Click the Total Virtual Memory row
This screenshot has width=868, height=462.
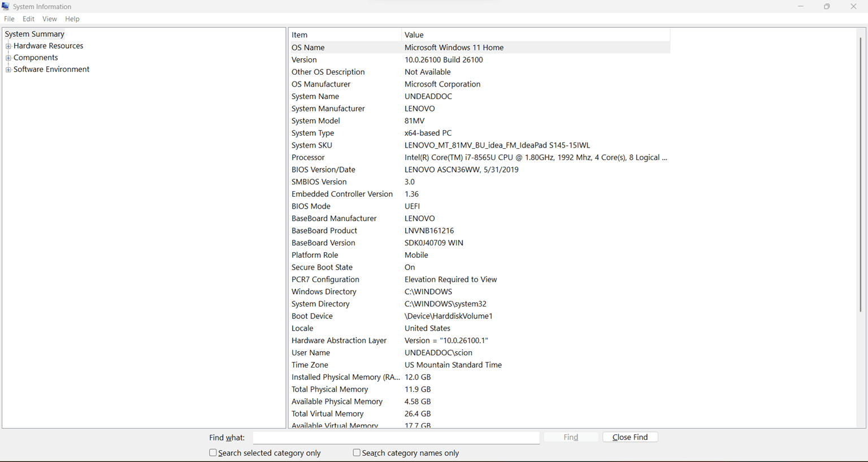coord(479,414)
